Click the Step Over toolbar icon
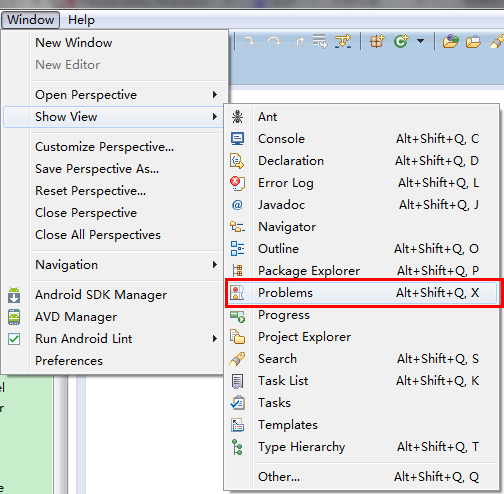Screen dimensions: 504x494 [x=274, y=42]
